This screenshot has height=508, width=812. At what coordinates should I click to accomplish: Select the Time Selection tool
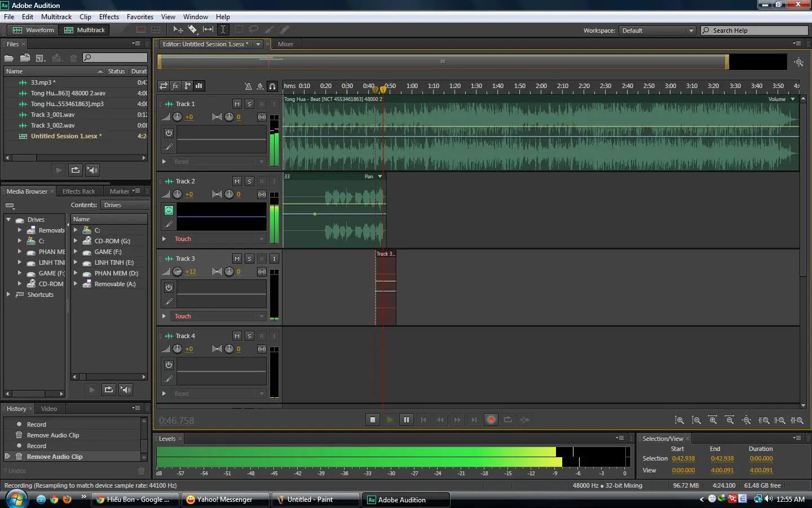click(x=223, y=29)
